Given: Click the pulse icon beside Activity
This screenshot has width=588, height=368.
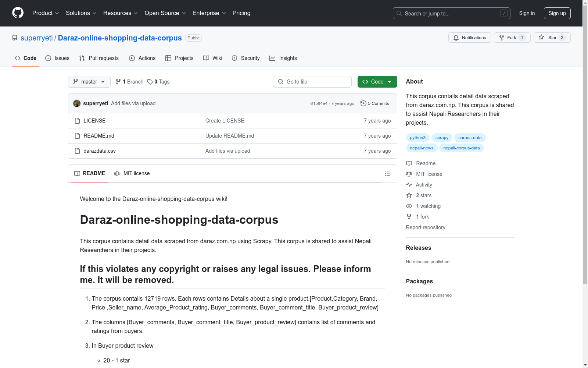Looking at the screenshot, I should tap(409, 185).
